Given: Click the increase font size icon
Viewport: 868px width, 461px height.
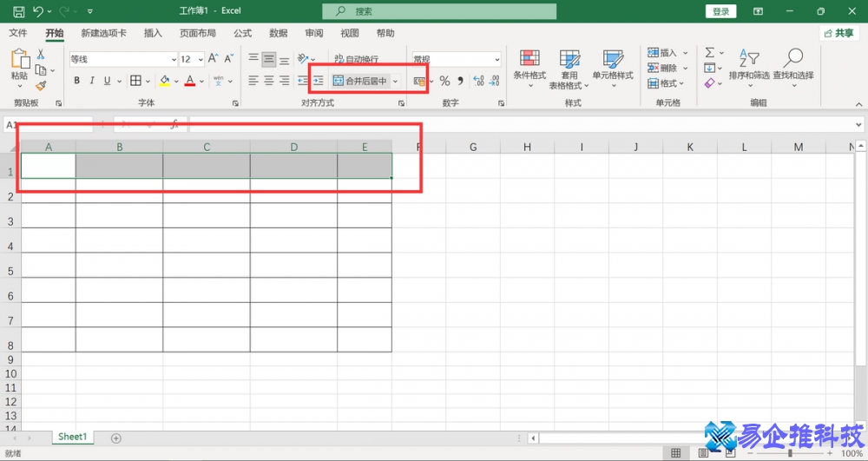Looking at the screenshot, I should coord(213,59).
